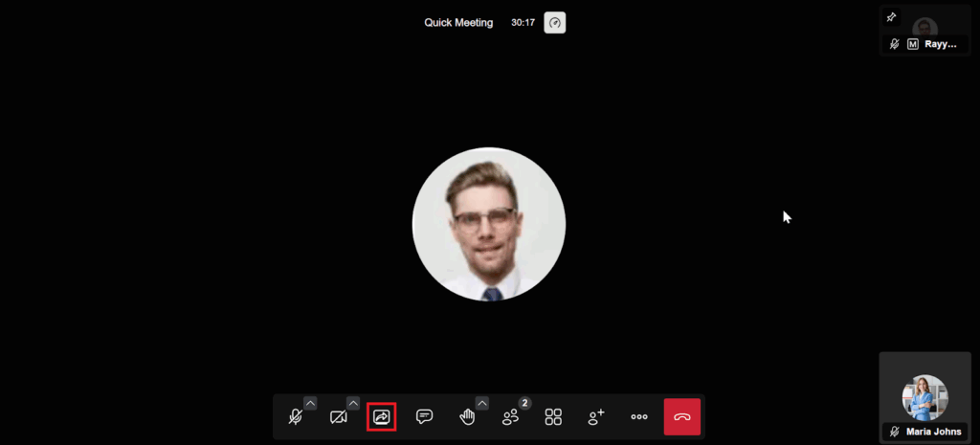This screenshot has width=980, height=445.
Task: Leave the meeting with the red hang-up button
Action: point(682,417)
